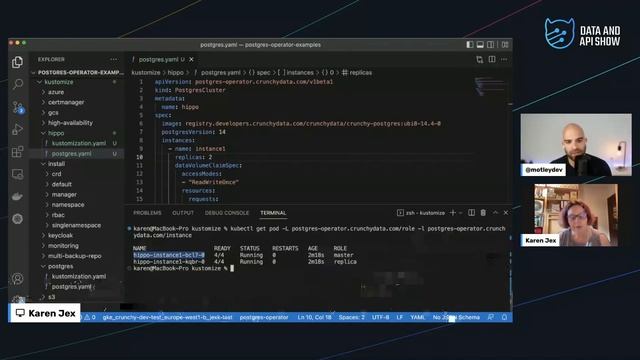Image resolution: width=640 pixels, height=360 pixels.
Task: Open the Search view in the activity bar
Action: 18,84
